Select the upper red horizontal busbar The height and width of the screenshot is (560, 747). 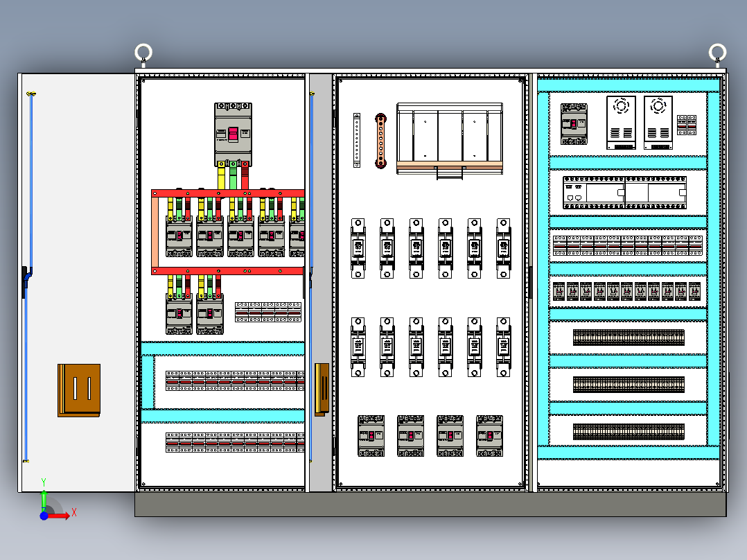[x=228, y=193]
